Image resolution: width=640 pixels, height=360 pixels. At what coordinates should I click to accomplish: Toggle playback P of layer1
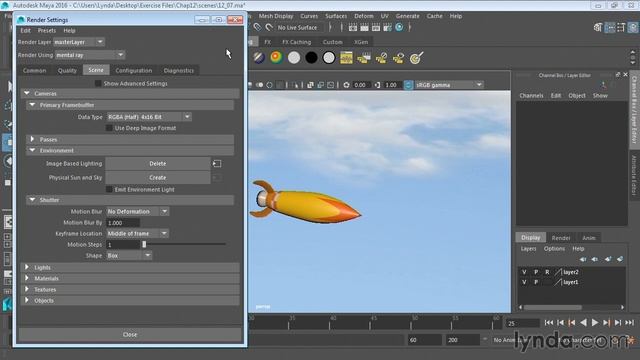[536, 282]
